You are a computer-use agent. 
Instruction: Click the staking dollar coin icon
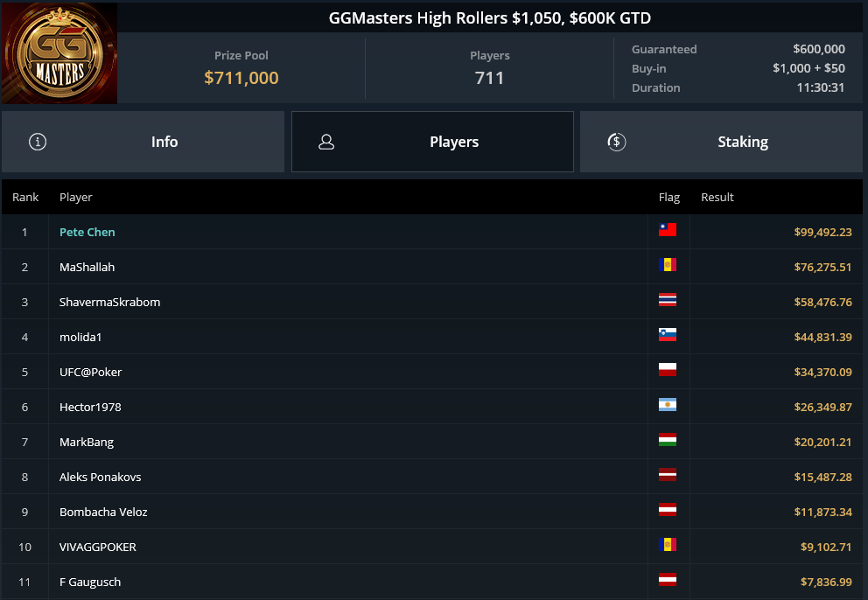pyautogui.click(x=617, y=142)
